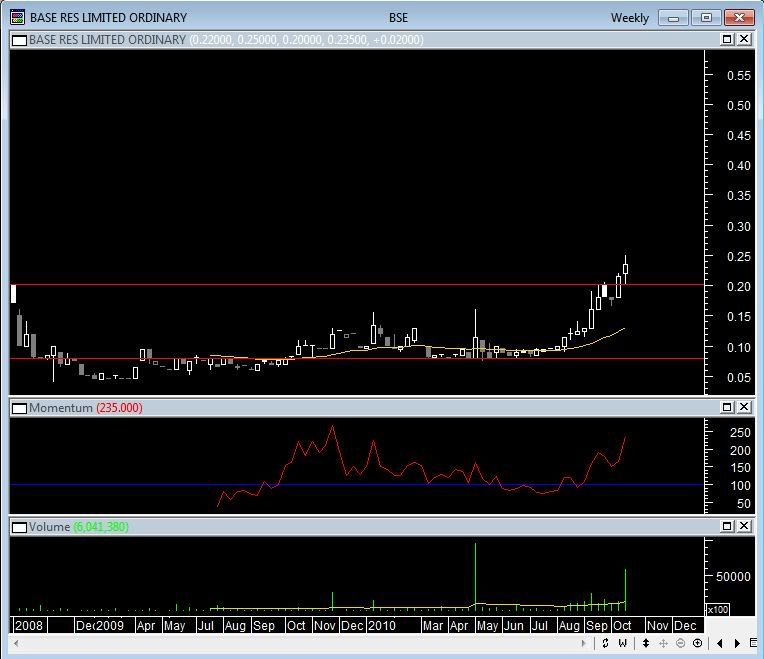764x659 pixels.
Task: Click the Momentum pane title box icon
Action: pos(19,408)
